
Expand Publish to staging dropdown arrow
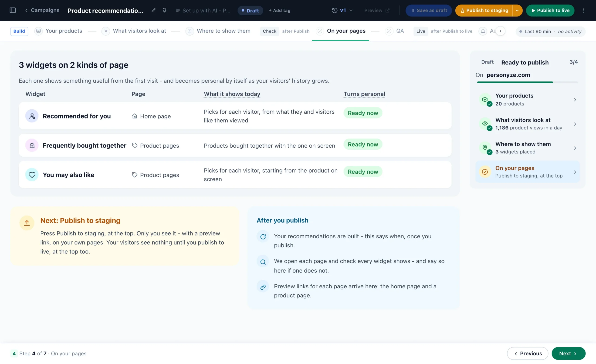click(x=517, y=11)
